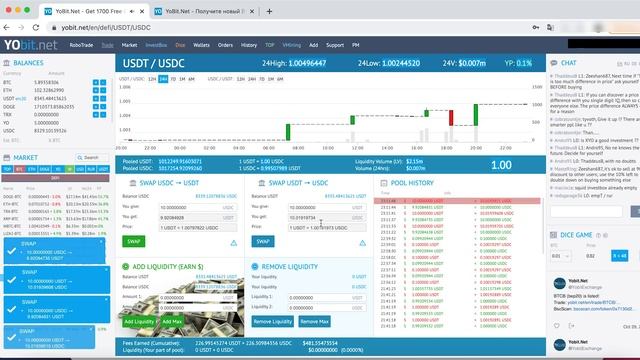Screen dimensions: 640x360
Task: Open the RoboTrade menu item
Action: click(81, 45)
